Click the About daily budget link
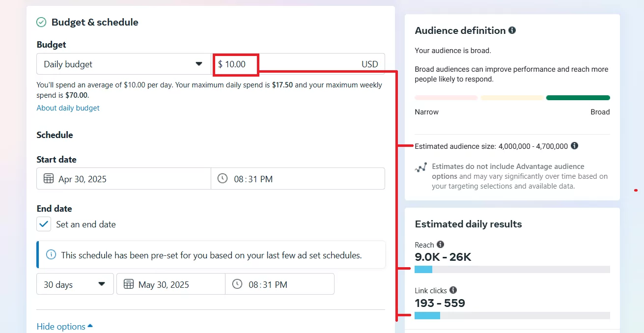The height and width of the screenshot is (333, 644). pyautogui.click(x=68, y=108)
